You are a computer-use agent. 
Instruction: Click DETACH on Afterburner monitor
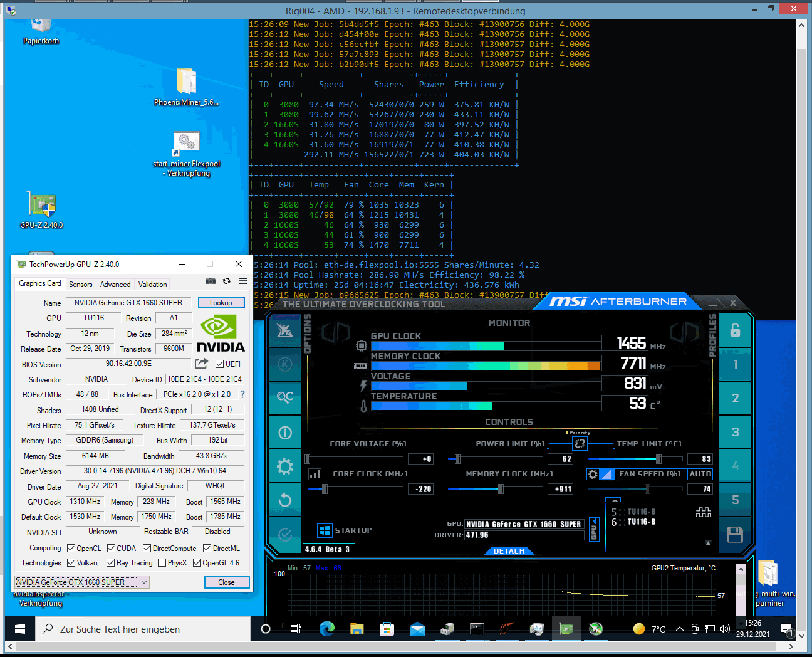[509, 551]
